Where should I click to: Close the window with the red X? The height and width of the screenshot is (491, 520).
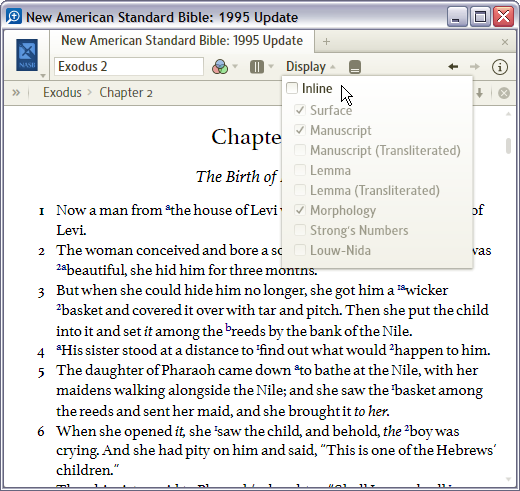click(x=503, y=17)
